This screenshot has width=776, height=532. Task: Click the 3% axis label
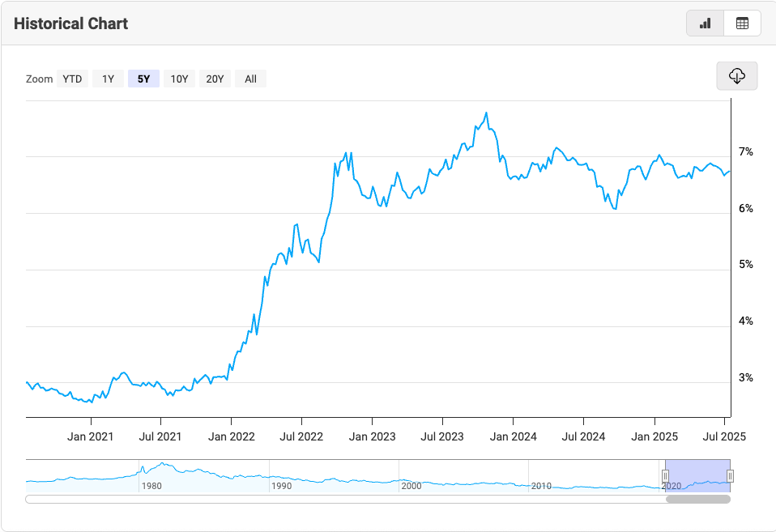[x=746, y=377]
